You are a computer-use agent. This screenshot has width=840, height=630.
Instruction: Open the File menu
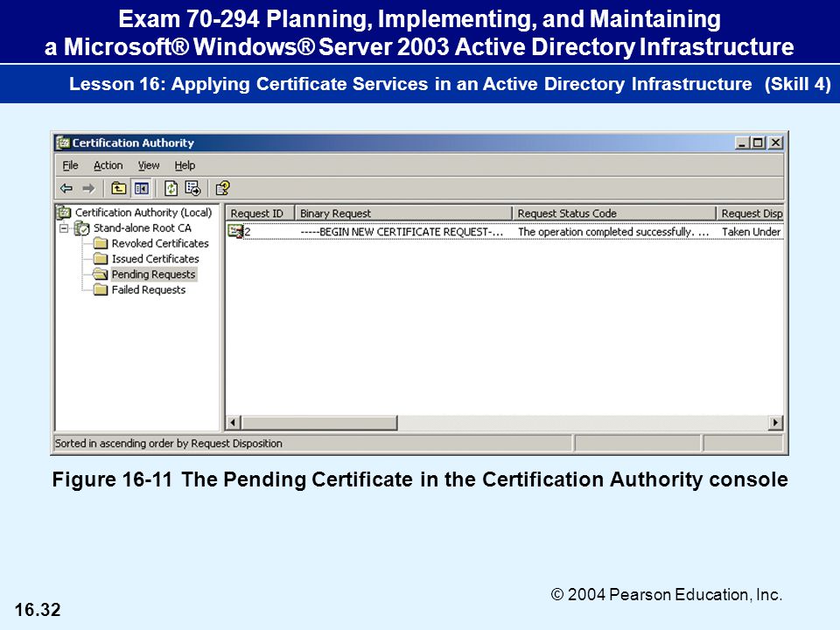pos(70,165)
